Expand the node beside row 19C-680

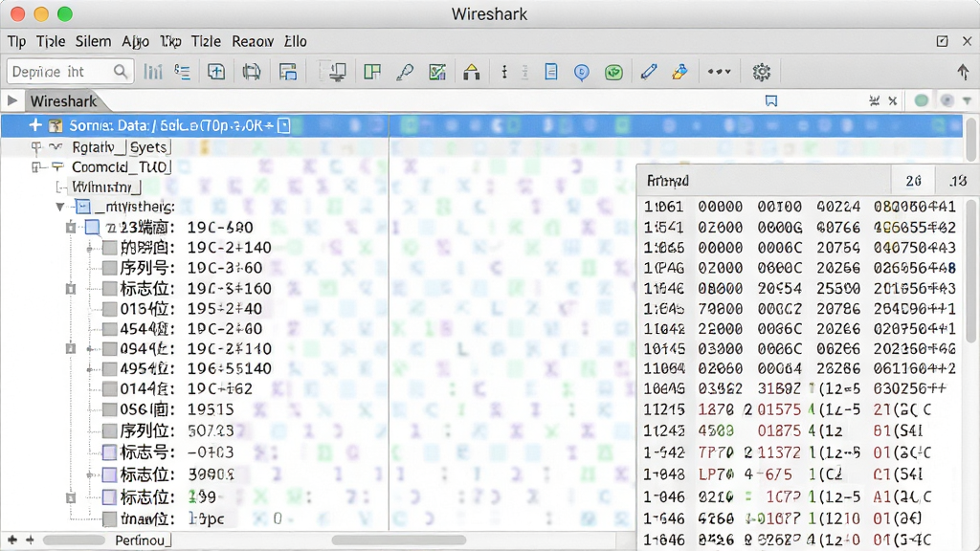point(71,228)
